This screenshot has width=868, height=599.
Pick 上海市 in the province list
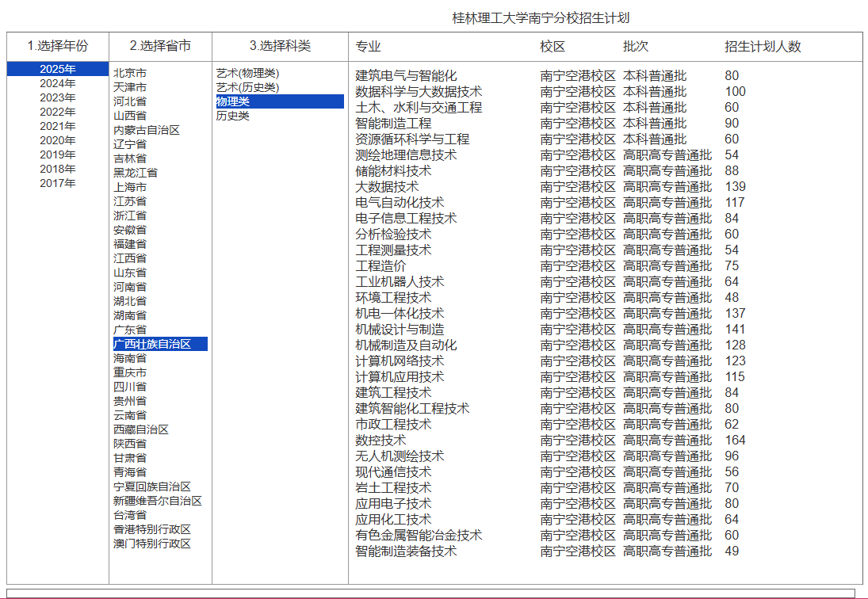tap(130, 188)
